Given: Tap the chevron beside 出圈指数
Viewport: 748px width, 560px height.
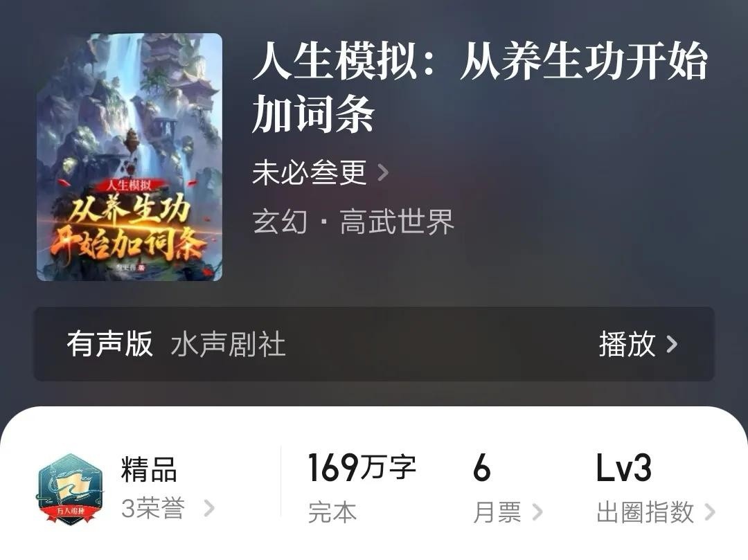Looking at the screenshot, I should click(710, 512).
